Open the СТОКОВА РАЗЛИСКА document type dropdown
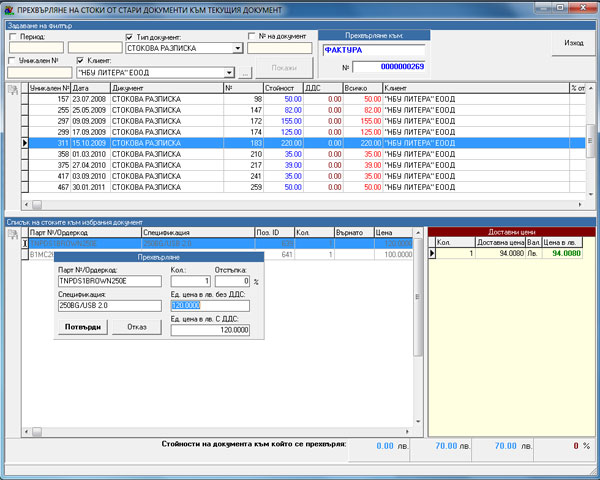Screen dimensions: 600x480 (238, 48)
